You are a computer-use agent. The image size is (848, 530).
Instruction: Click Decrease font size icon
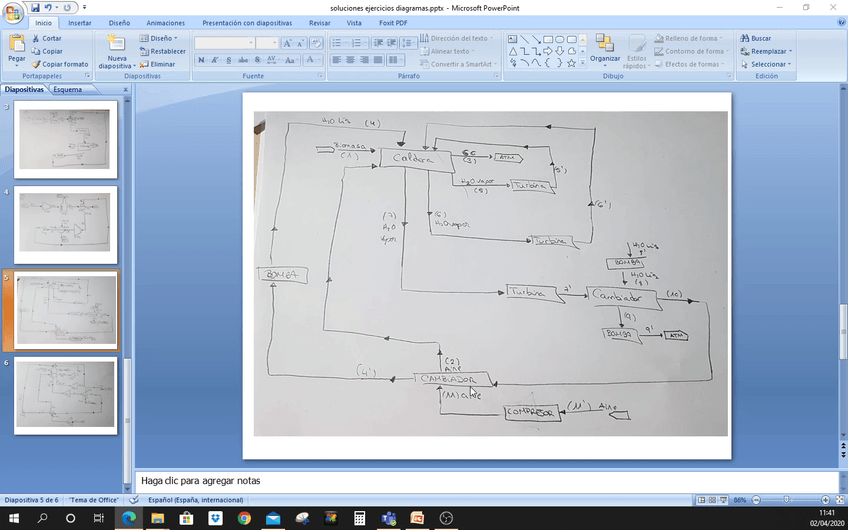[300, 43]
